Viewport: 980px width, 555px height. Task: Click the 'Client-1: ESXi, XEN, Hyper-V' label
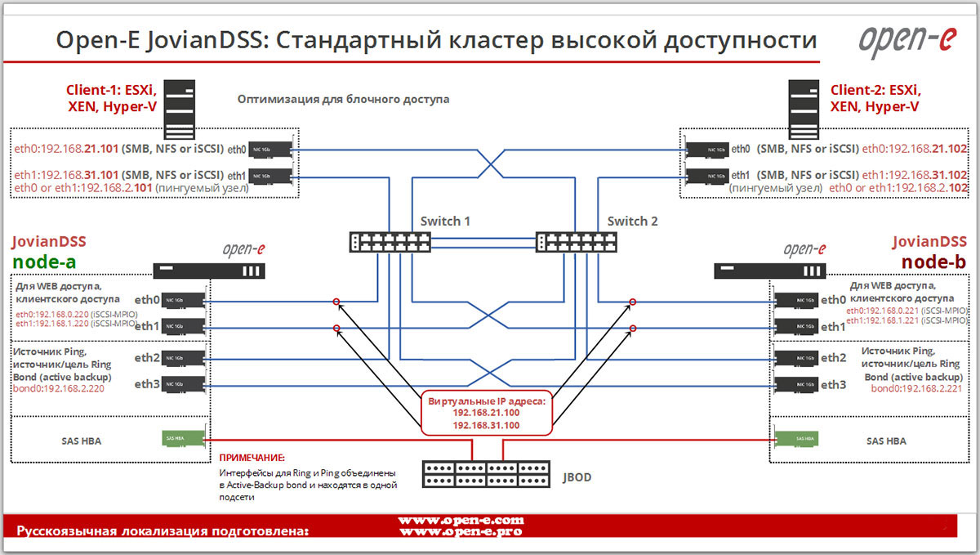point(112,98)
